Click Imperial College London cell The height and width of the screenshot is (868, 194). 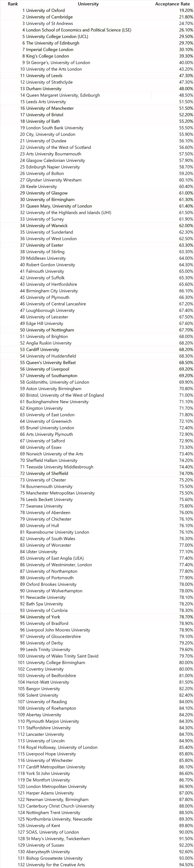coord(50,49)
